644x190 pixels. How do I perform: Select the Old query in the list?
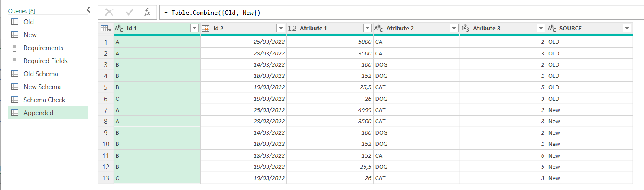[x=29, y=22]
